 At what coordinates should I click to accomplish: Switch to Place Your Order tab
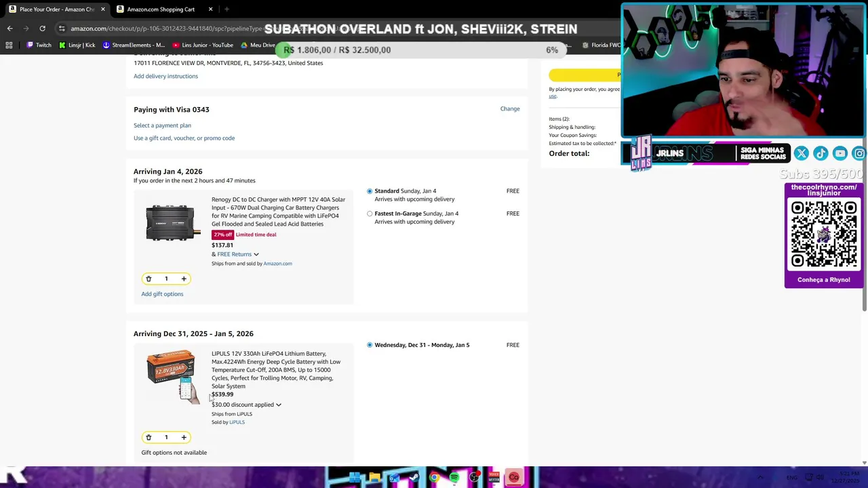pos(56,9)
